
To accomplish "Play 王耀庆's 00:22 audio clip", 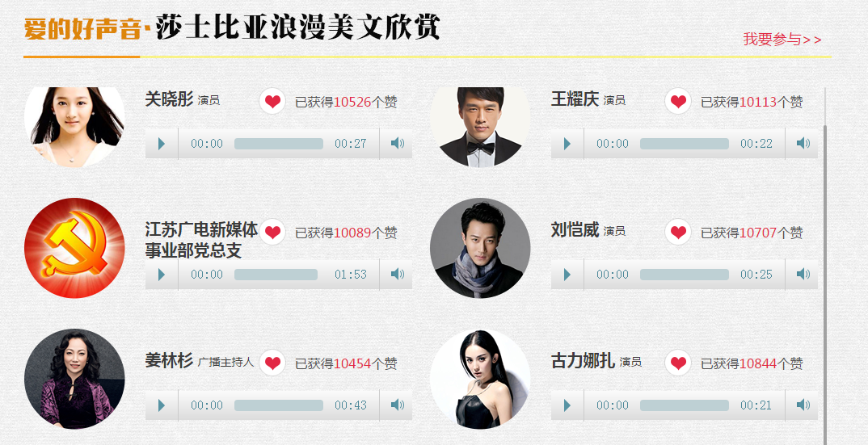I will pos(567,144).
